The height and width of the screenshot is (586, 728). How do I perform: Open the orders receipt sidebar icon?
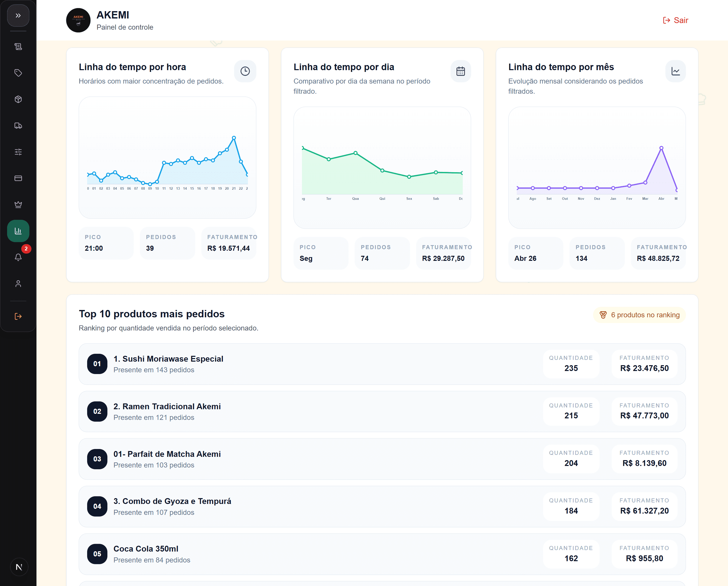[x=18, y=47]
